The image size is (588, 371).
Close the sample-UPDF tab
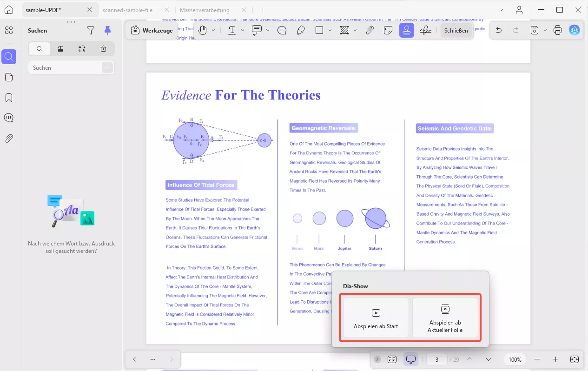(x=90, y=10)
